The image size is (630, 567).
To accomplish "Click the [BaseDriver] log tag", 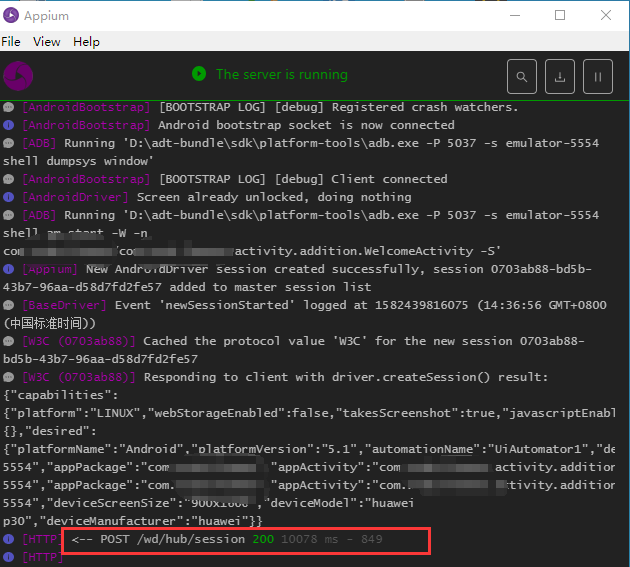I will pyautogui.click(x=65, y=305).
